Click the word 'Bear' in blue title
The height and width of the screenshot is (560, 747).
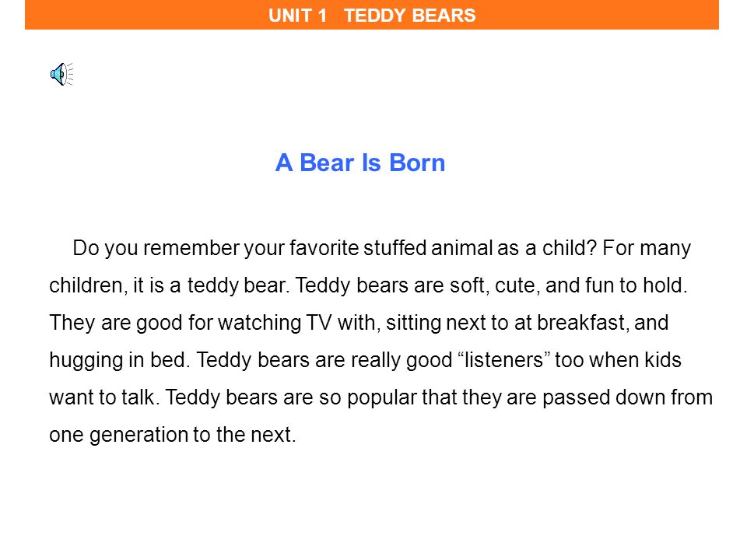coord(326,163)
